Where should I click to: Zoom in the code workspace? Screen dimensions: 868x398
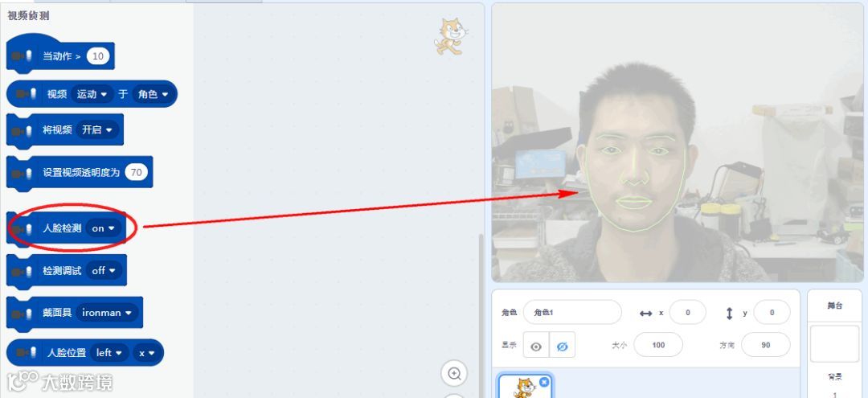[x=454, y=374]
